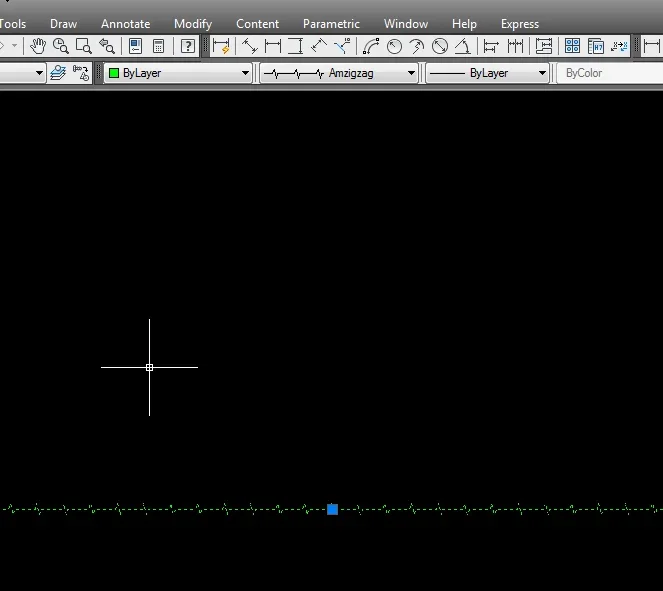The image size is (663, 591).
Task: Open the Window menu
Action: (x=406, y=24)
